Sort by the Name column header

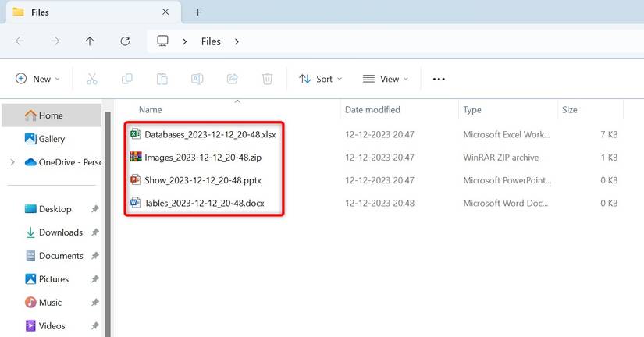150,109
